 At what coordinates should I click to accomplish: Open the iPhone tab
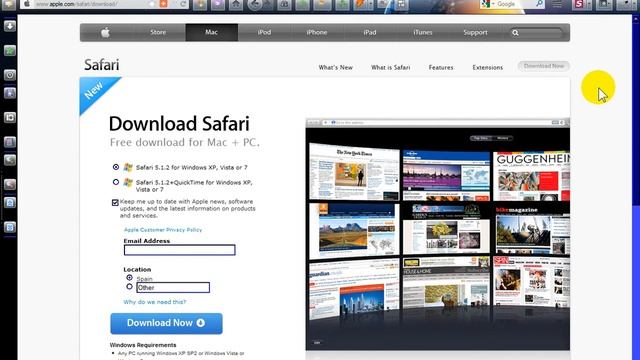[x=317, y=32]
